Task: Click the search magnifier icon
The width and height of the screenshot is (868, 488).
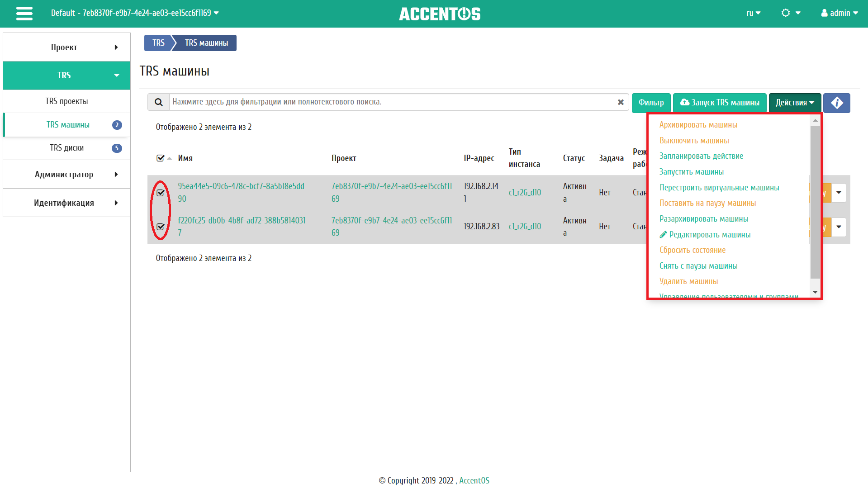Action: coord(158,102)
